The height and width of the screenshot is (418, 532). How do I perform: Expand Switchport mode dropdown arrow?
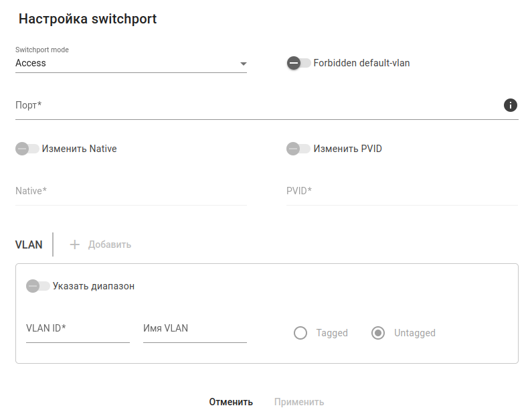(243, 64)
